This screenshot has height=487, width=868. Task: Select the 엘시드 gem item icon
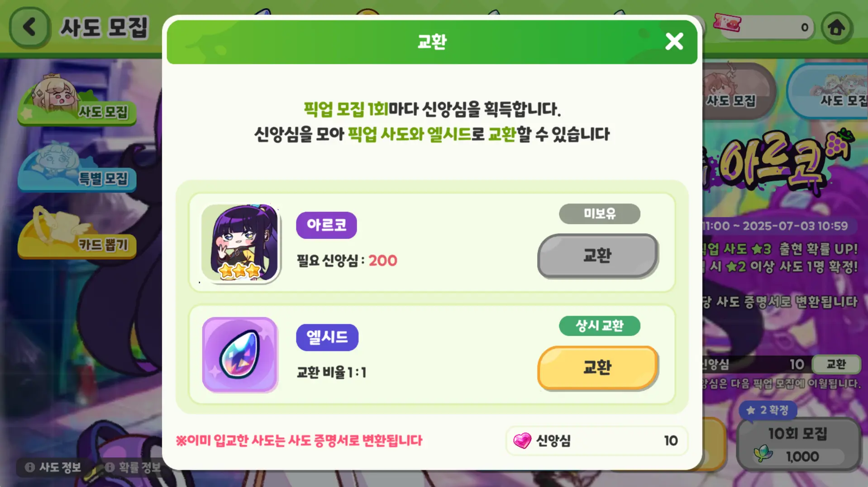240,355
